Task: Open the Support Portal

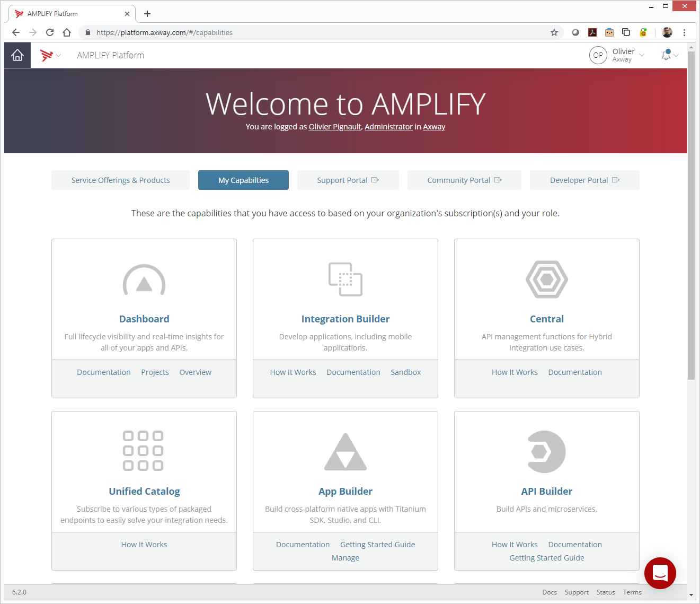Action: coord(348,180)
